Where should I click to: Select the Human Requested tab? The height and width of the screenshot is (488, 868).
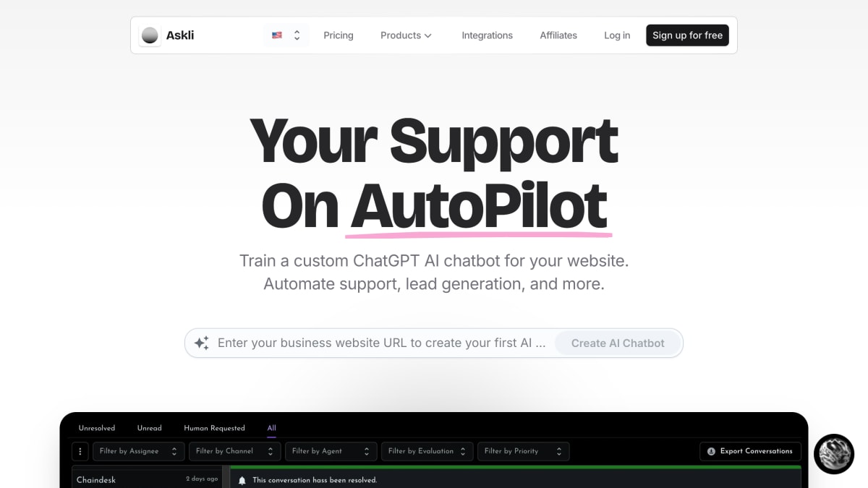214,428
